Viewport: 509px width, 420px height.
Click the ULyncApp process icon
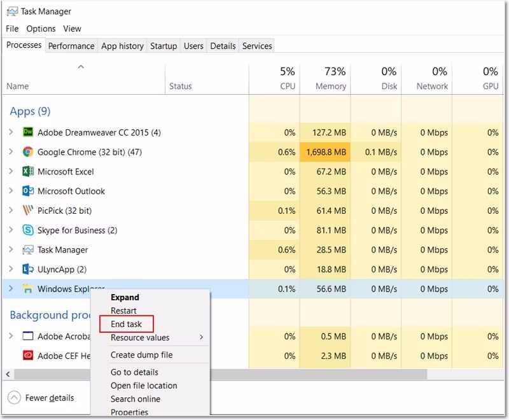pyautogui.click(x=28, y=269)
